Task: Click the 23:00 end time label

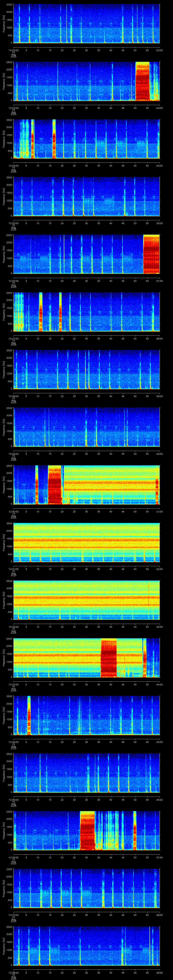Action: [159, 50]
